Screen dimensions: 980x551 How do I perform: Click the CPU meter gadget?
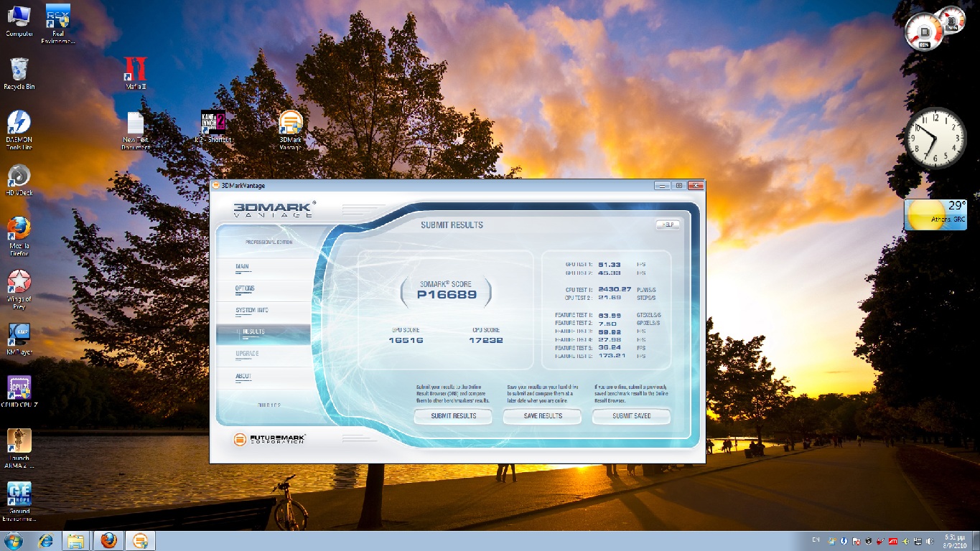tap(933, 29)
